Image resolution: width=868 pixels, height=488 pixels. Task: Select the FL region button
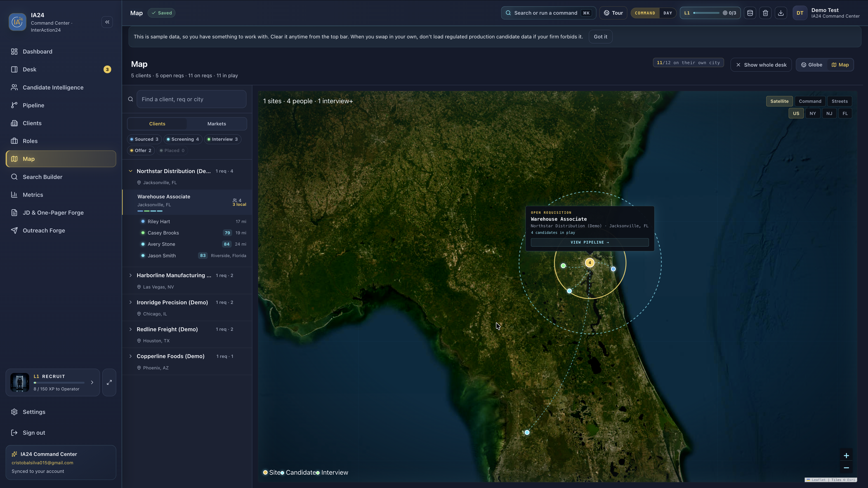point(845,113)
